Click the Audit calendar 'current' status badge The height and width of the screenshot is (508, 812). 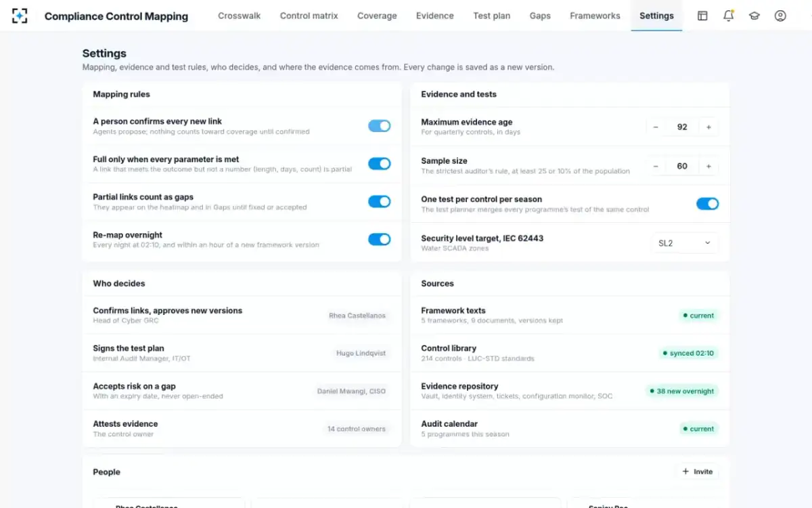click(x=698, y=429)
